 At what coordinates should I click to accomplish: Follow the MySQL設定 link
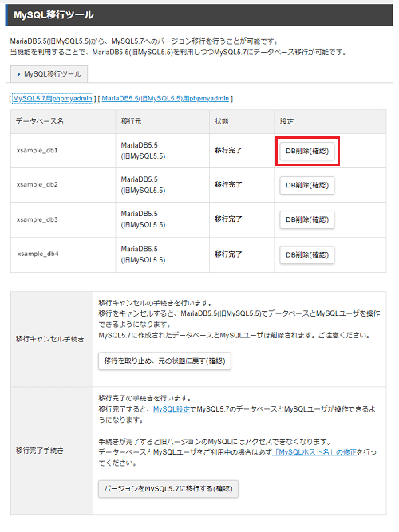(172, 409)
